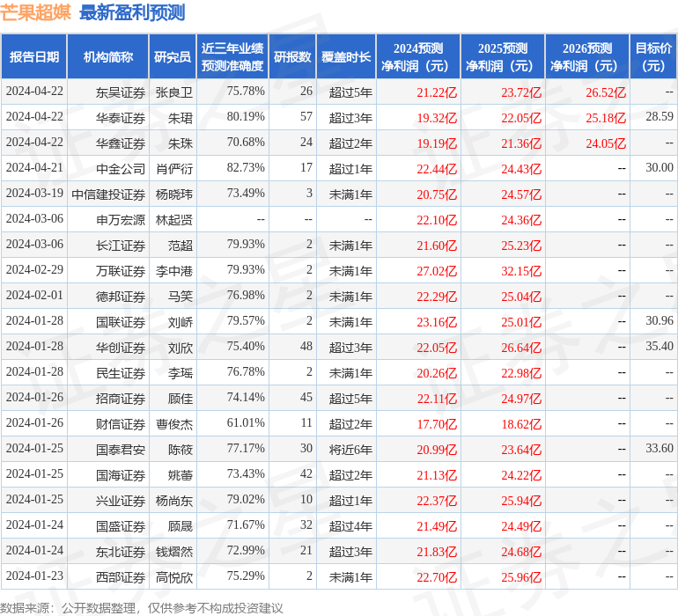678x616 pixels.
Task: Click report date 2024-02-29
Action: click(34, 270)
